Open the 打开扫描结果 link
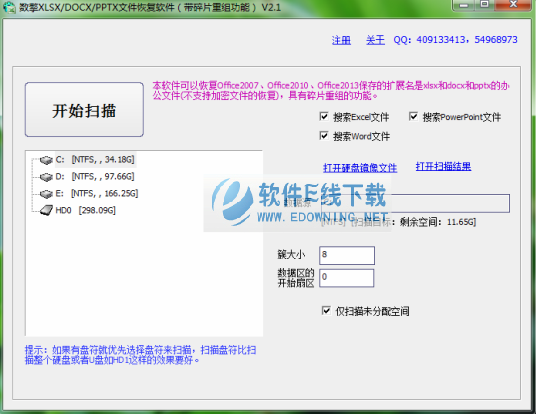This screenshot has height=414, width=536. tap(443, 166)
